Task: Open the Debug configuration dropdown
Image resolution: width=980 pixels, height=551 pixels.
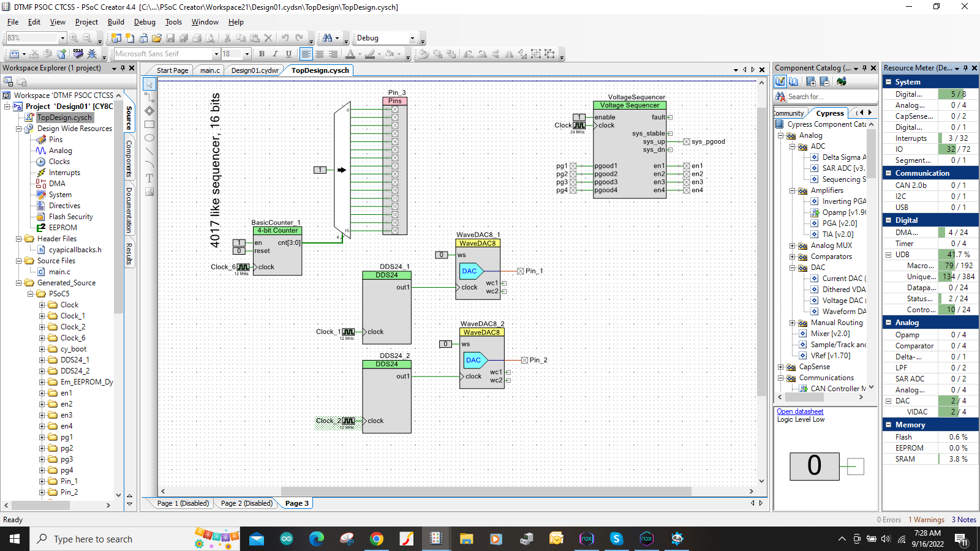Action: 412,38
